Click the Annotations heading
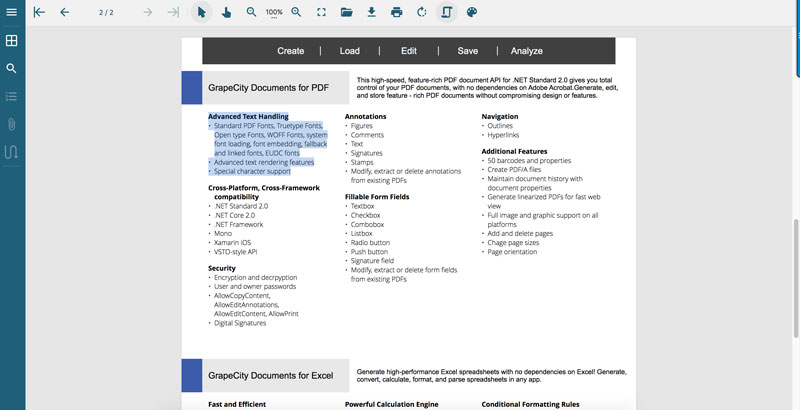The width and height of the screenshot is (800, 410). 365,116
